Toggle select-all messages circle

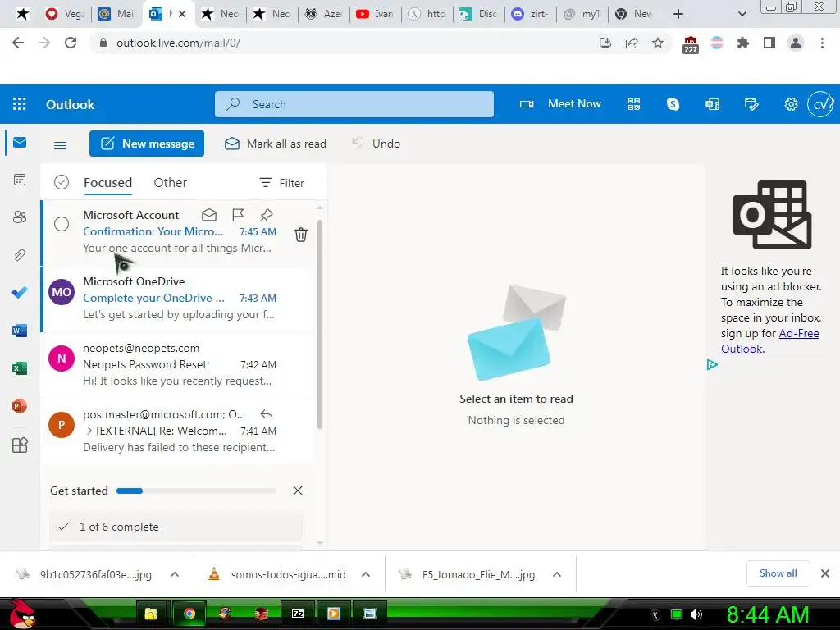pyautogui.click(x=62, y=183)
